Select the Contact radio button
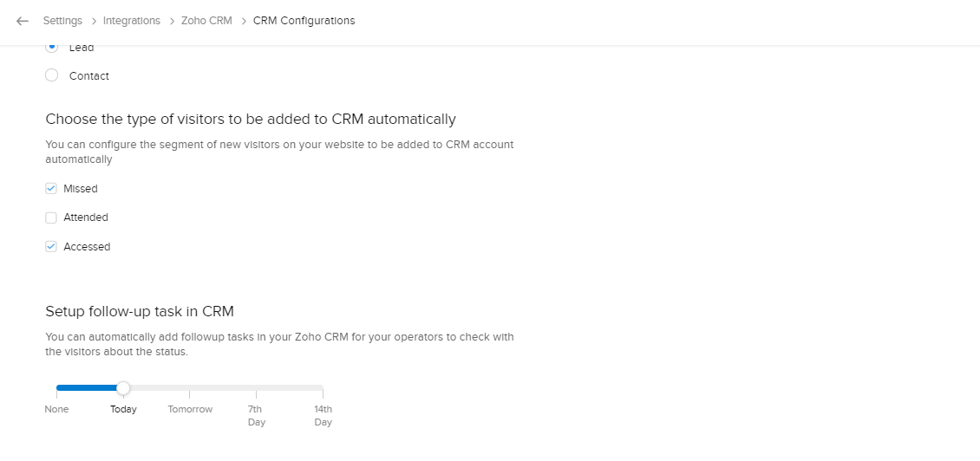 point(51,75)
